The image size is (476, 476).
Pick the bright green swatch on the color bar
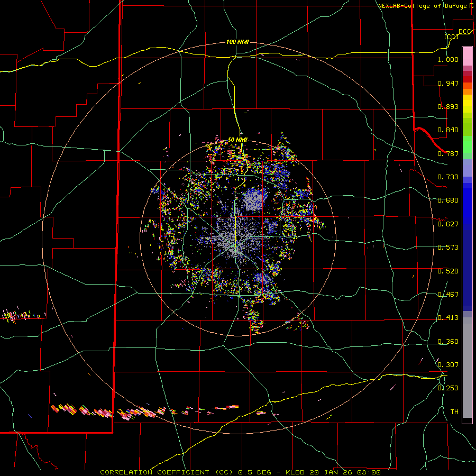pos(467,144)
